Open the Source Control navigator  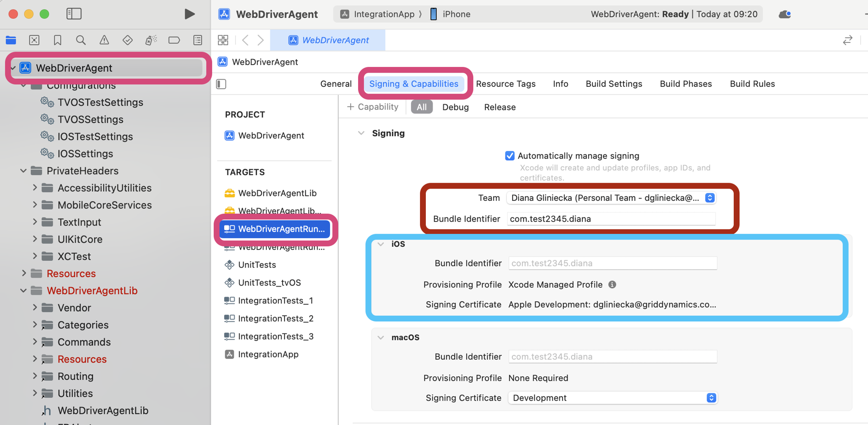(34, 40)
